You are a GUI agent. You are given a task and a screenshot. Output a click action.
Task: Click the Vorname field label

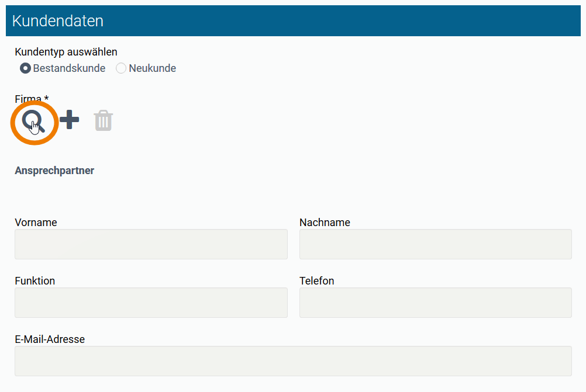36,222
